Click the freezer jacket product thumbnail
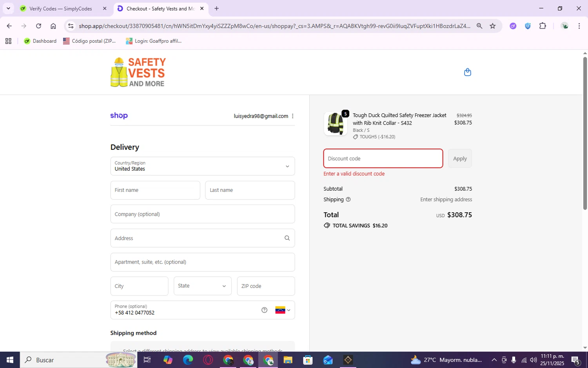Viewport: 588px width, 368px height. coord(336,124)
